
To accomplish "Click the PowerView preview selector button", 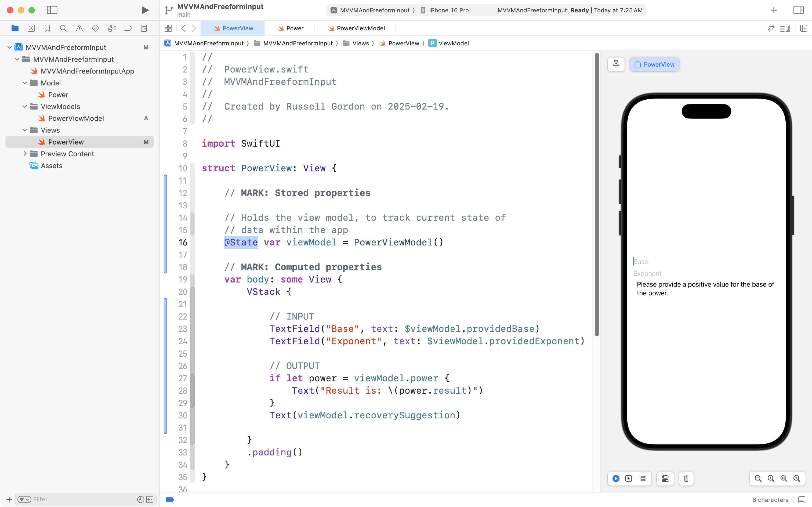I will 654,64.
